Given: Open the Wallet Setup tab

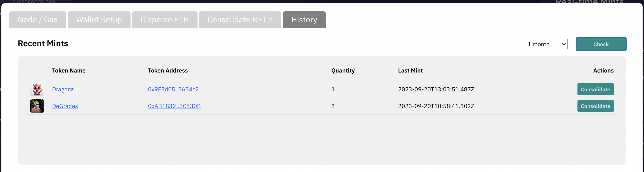Looking at the screenshot, I should tap(99, 20).
